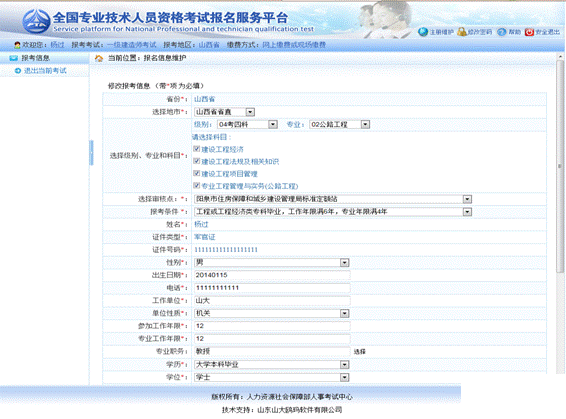
Task: Click the home icon beside 当前位置
Action: tap(99, 58)
